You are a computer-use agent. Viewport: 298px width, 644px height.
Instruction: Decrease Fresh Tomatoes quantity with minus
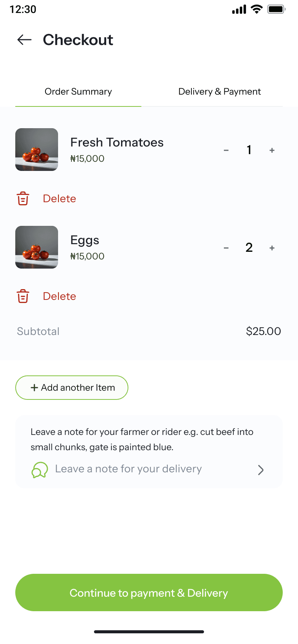pos(226,150)
